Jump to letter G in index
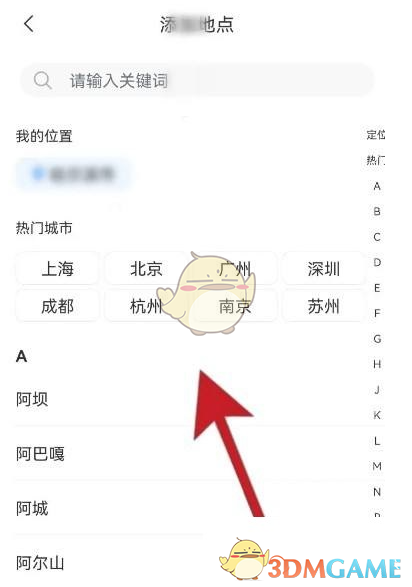Screen dimensions: 412x587 (x=377, y=339)
